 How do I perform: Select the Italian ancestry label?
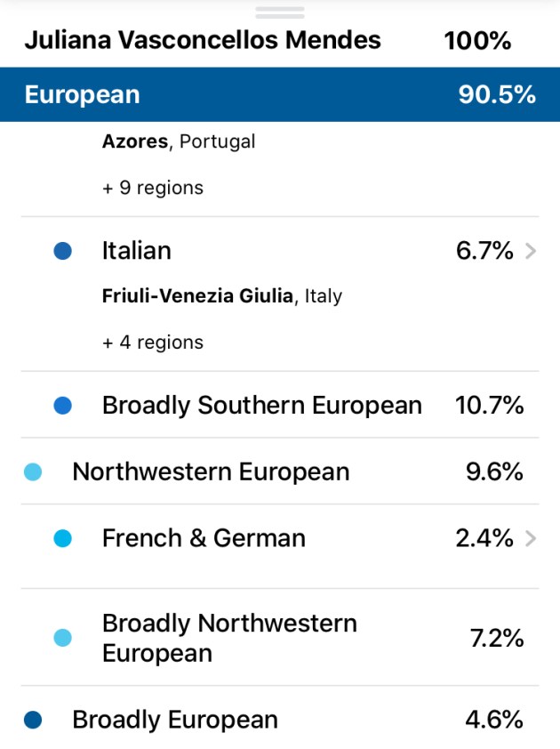pyautogui.click(x=136, y=252)
